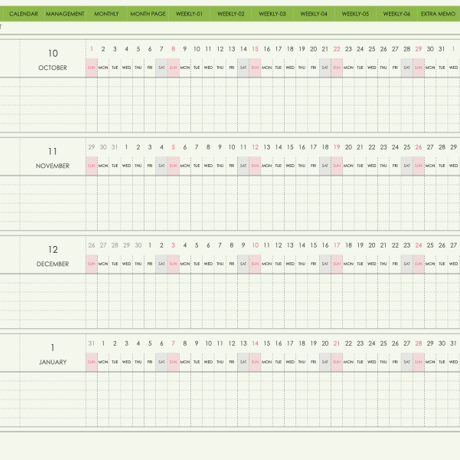Select January date 28
The height and width of the screenshot is (460, 460).
[x=418, y=343]
